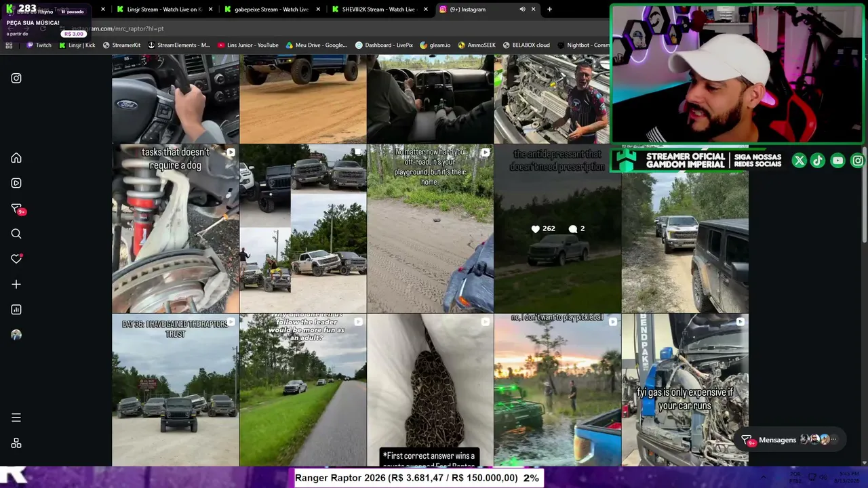Switch to the SHEVIII2K Stream tab
Image resolution: width=868 pixels, height=488 pixels.
379,9
